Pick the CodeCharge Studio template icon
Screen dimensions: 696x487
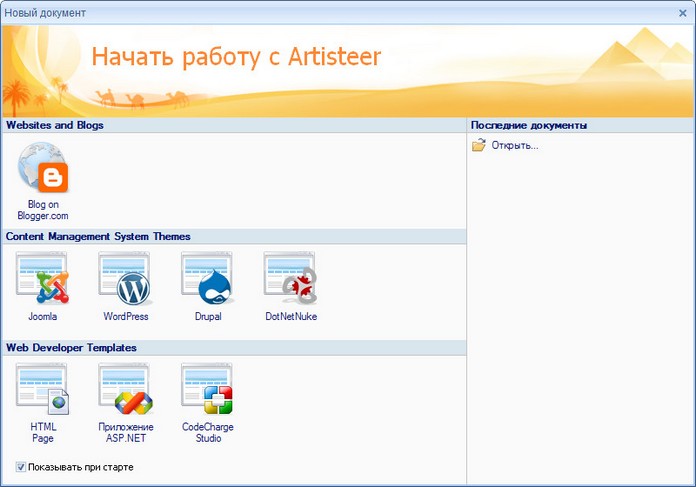[207, 391]
